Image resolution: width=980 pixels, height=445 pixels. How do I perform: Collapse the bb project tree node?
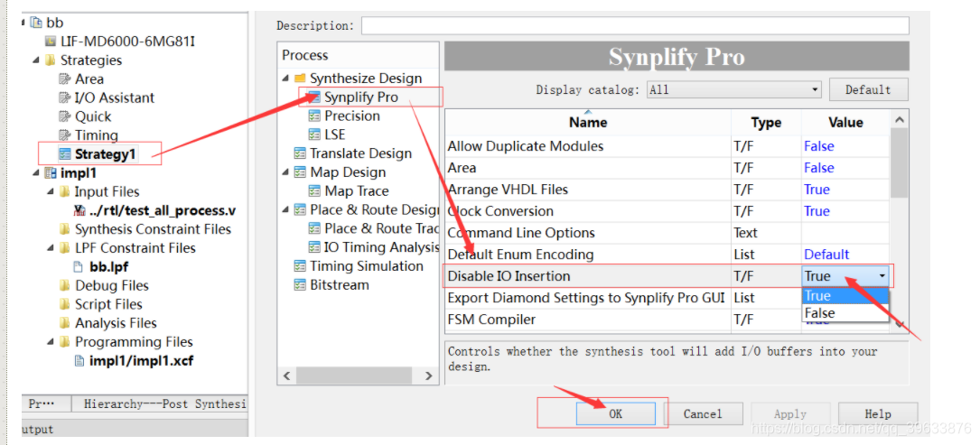tap(23, 23)
